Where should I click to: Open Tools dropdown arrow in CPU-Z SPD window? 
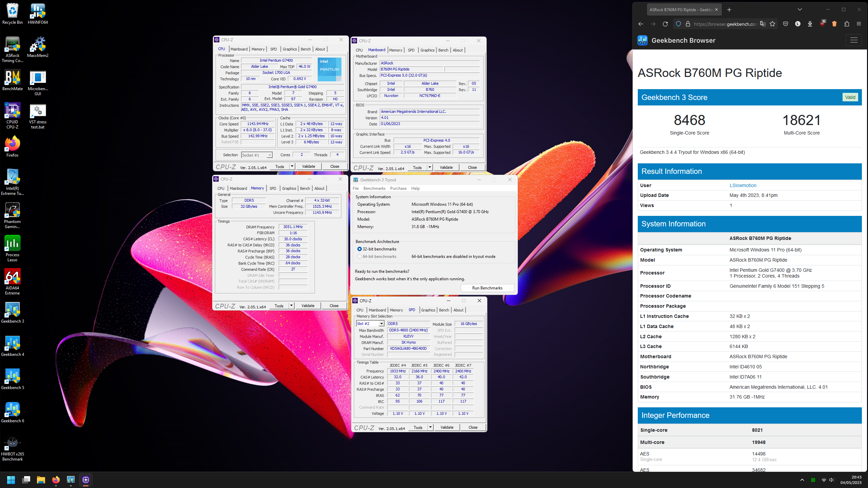click(430, 427)
